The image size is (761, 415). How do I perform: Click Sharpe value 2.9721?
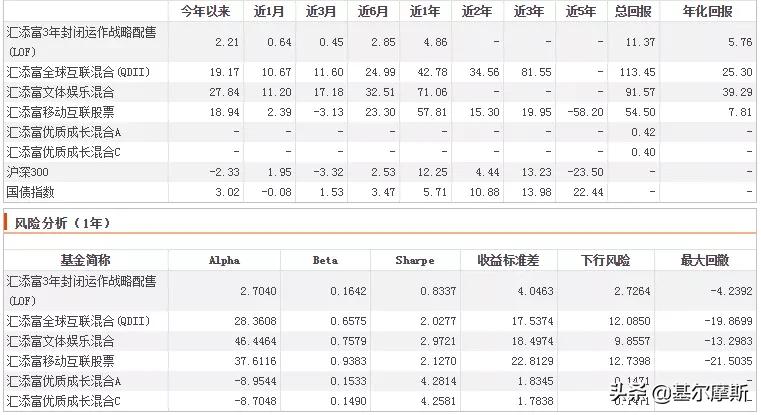click(x=438, y=341)
